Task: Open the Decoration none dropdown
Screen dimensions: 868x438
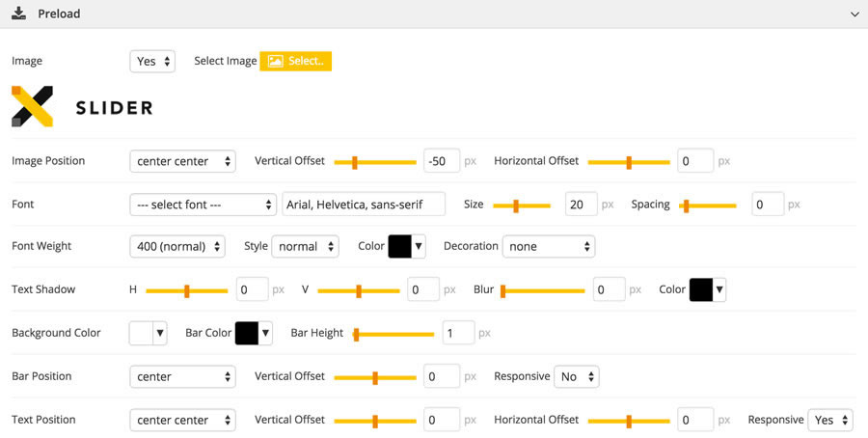Action: tap(549, 246)
